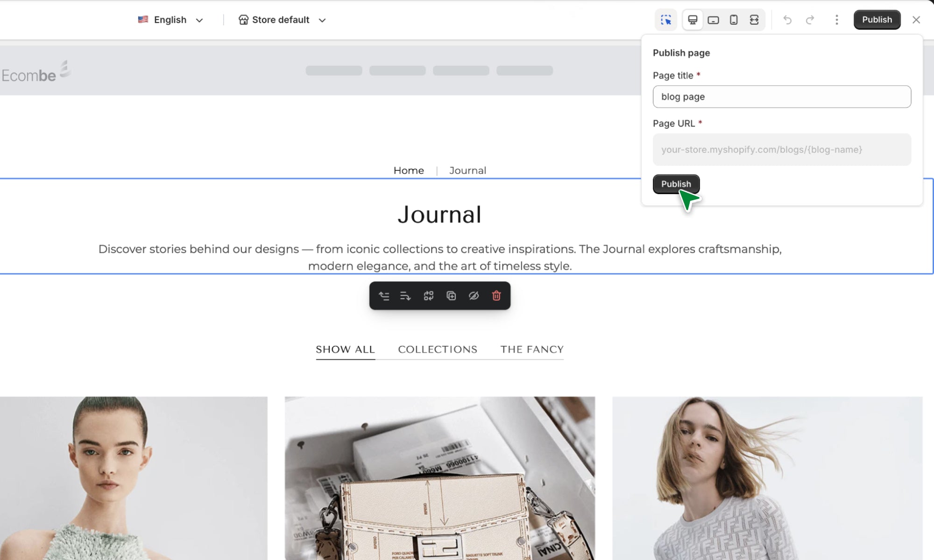Expand the English language dropdown
The width and height of the screenshot is (934, 560).
pos(170,20)
